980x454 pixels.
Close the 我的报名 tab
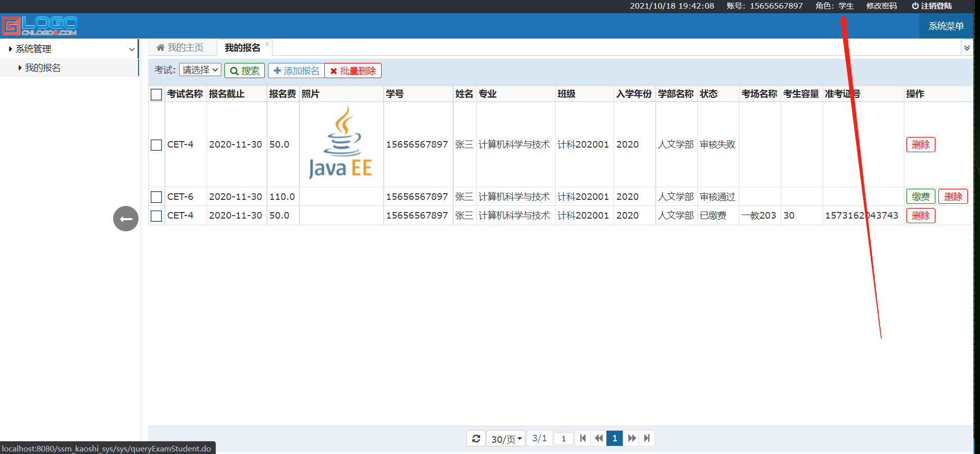coord(267,44)
